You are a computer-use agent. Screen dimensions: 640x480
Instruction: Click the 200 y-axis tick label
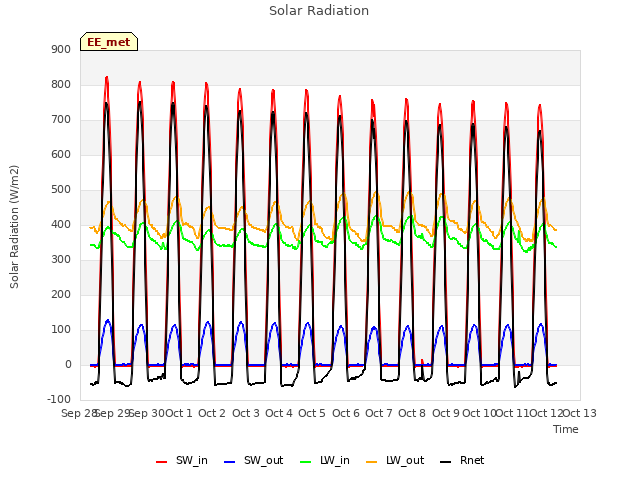[x=61, y=294]
